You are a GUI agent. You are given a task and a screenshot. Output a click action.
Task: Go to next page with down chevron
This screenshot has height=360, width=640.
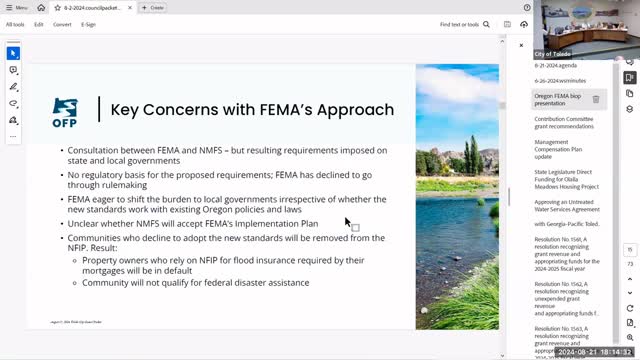(x=630, y=293)
